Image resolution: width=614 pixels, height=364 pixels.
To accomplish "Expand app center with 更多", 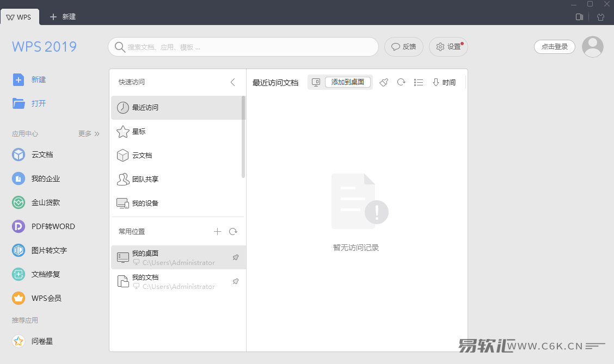I will pos(89,134).
